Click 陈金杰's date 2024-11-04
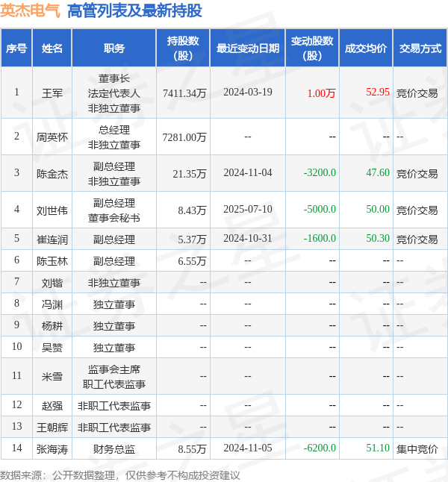This screenshot has height=482, width=448. (x=248, y=173)
